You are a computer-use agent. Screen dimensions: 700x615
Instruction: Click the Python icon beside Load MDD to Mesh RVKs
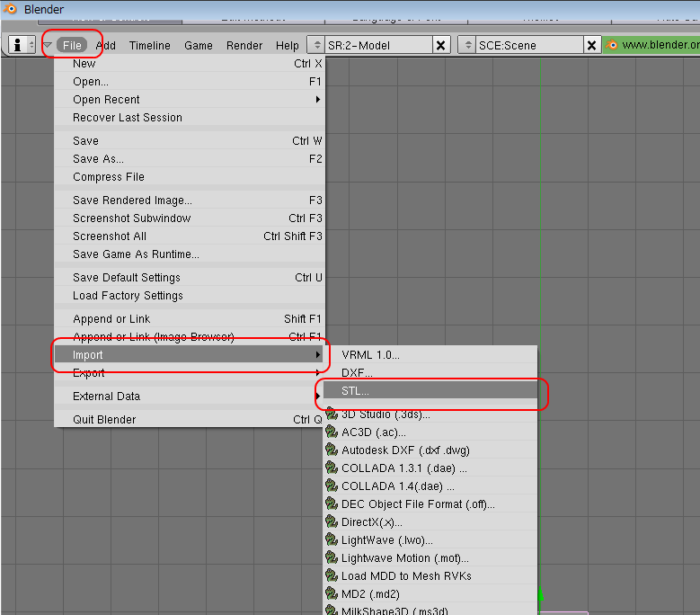(x=332, y=575)
